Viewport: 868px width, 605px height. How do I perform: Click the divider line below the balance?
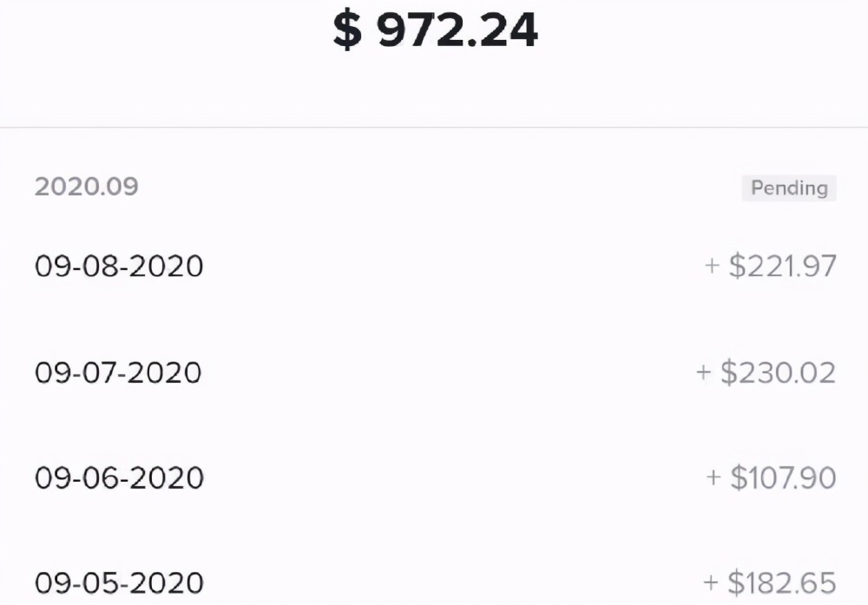pyautogui.click(x=434, y=128)
